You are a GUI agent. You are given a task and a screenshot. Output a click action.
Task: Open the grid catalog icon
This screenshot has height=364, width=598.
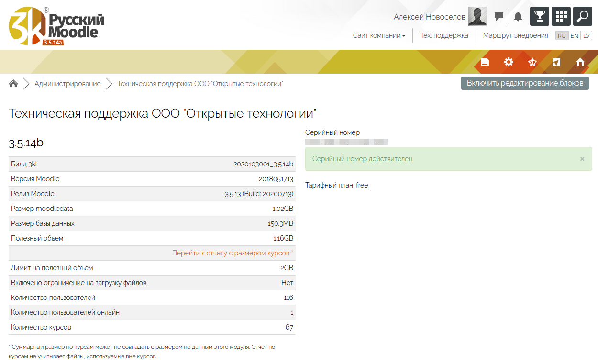(x=561, y=16)
